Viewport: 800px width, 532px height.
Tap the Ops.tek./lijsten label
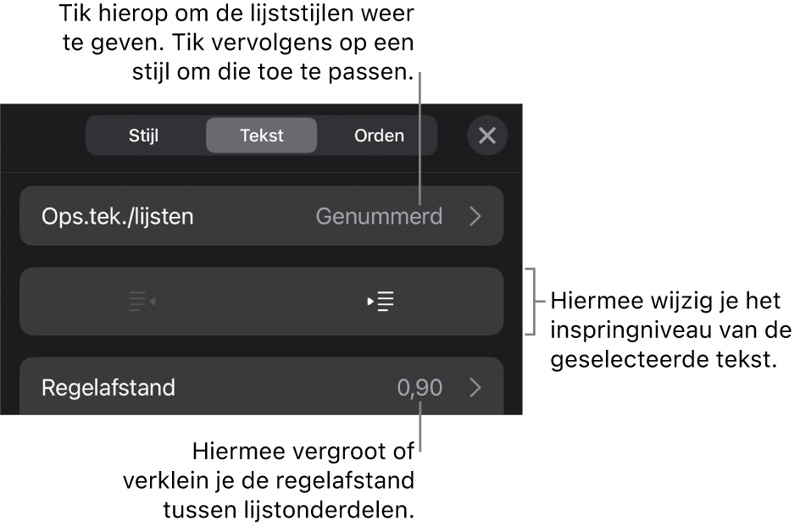click(118, 217)
